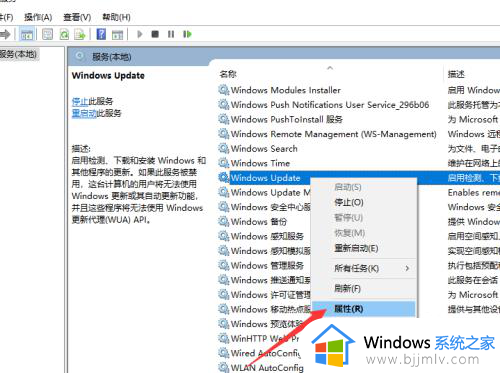Viewport: 500px width, 373px height.
Task: Choose 重新启动(E) in the context menu
Action: (356, 248)
